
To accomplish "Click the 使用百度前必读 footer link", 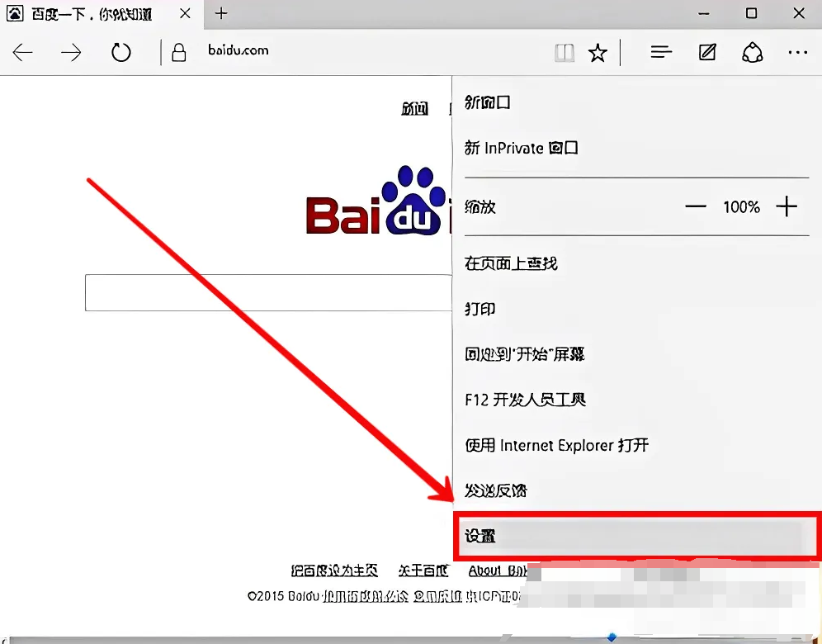I will click(x=365, y=596).
